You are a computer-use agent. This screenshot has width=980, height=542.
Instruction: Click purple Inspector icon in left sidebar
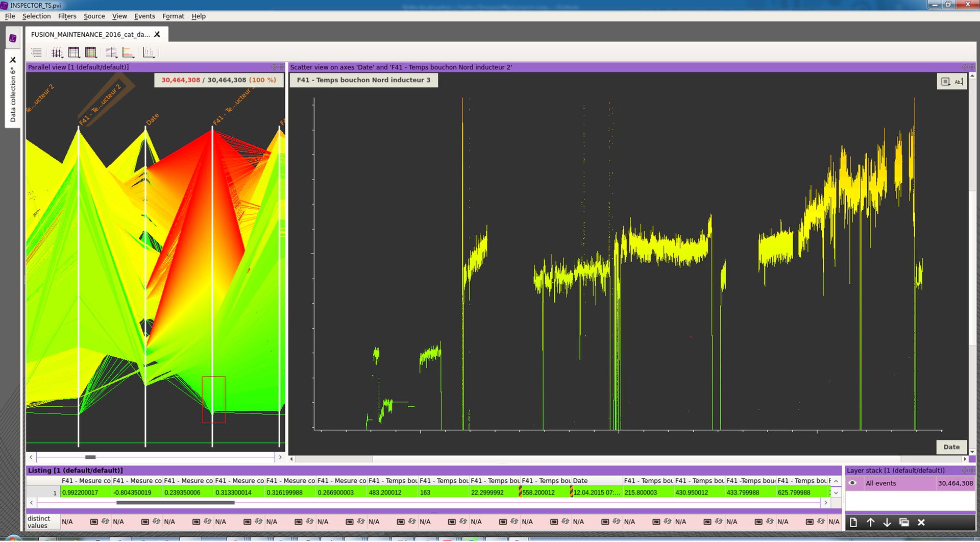(x=13, y=38)
